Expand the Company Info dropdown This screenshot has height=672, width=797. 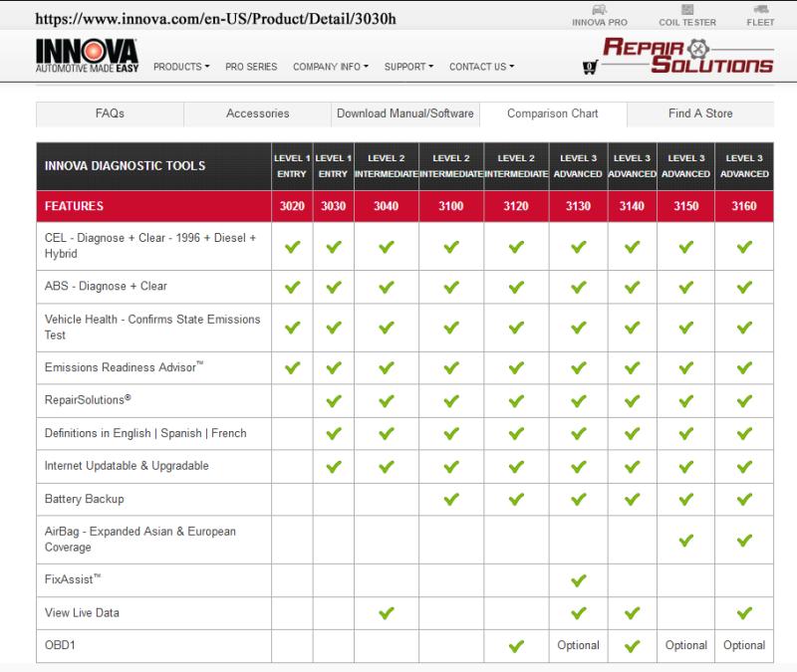pos(331,67)
